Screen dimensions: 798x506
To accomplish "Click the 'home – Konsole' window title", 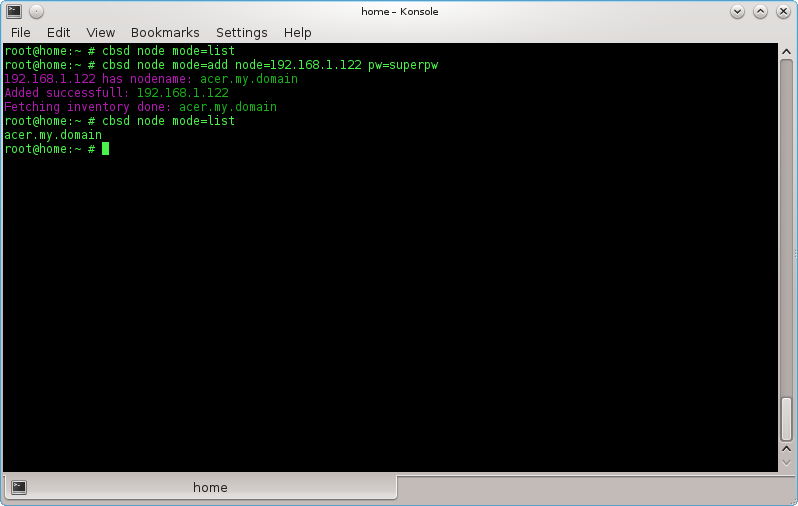I will point(400,11).
